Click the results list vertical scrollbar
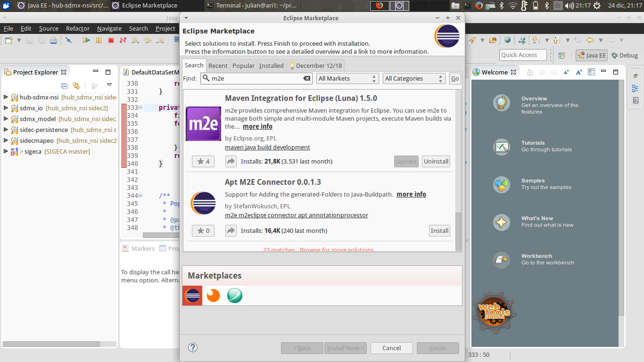Viewport: 644px width, 362px height. [x=458, y=230]
